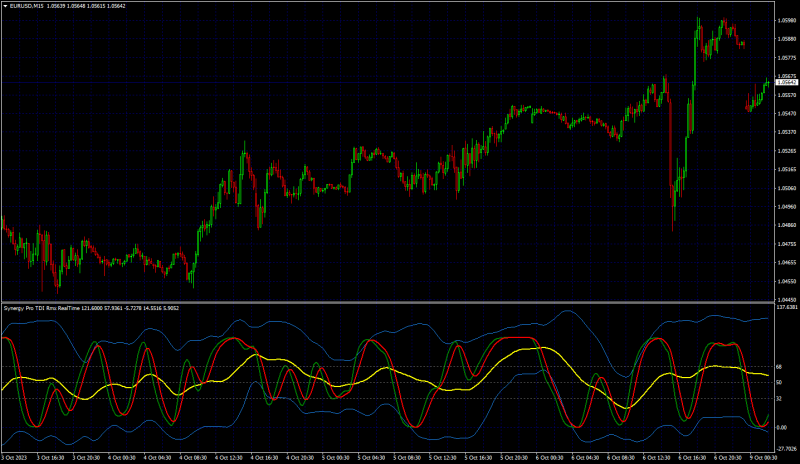Click the indicator level 32 label
The width and height of the screenshot is (800, 464).
779,398
